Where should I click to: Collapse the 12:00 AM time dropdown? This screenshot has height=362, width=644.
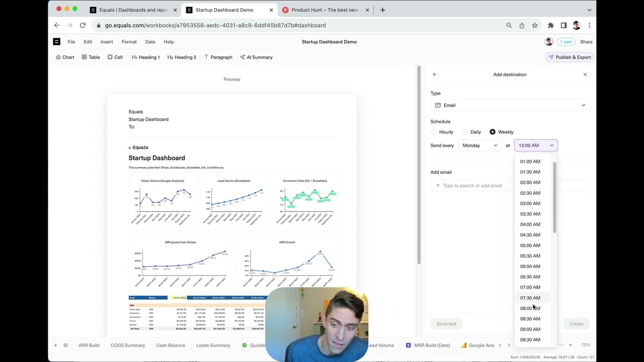point(536,145)
